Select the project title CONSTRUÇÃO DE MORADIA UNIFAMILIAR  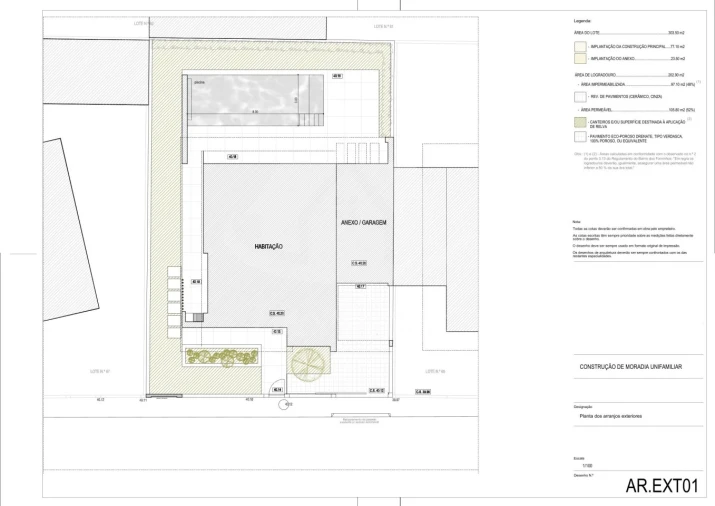click(631, 367)
